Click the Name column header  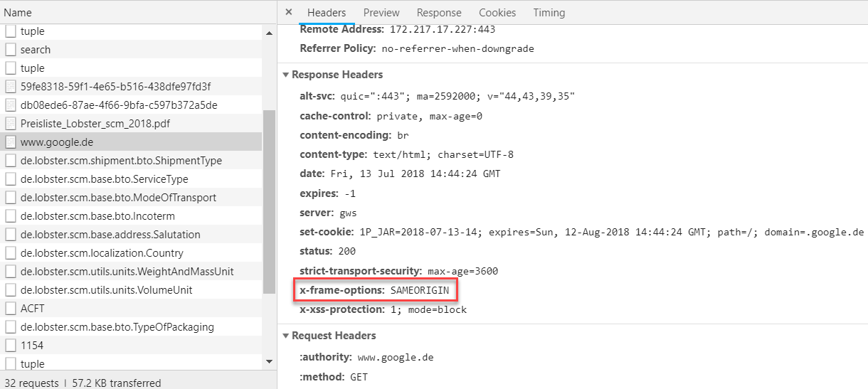(x=18, y=13)
